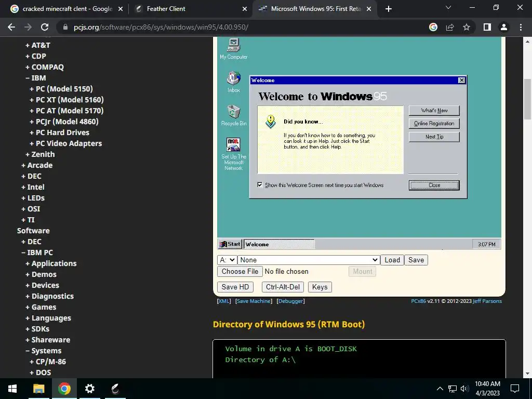Click Welcome taskbar item in Windows 95
The height and width of the screenshot is (399, 532).
279,244
